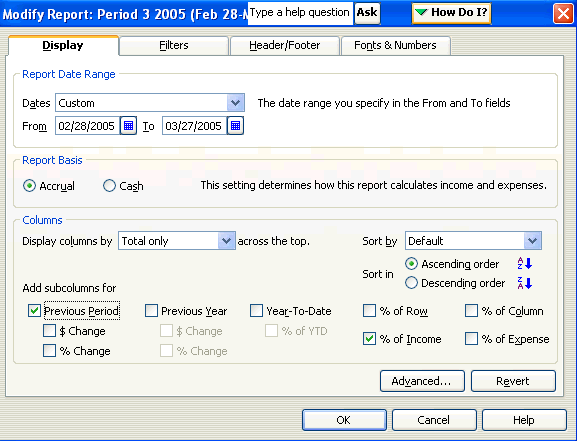Uncheck the % of Income checkbox

[369, 339]
